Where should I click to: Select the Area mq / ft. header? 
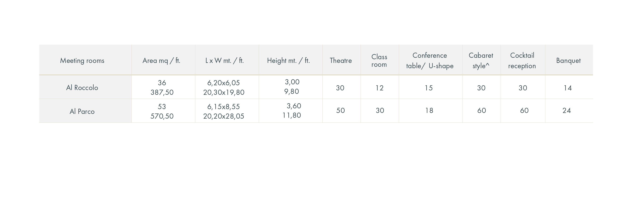[161, 61]
